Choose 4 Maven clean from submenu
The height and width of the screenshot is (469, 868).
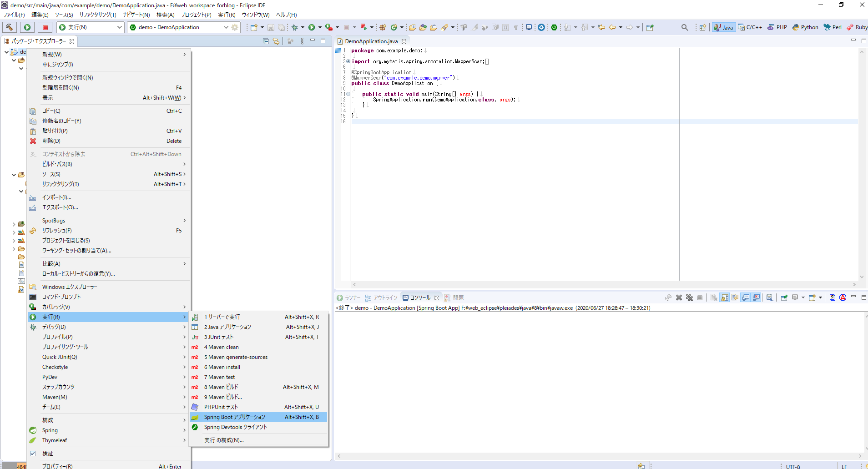click(x=259, y=347)
